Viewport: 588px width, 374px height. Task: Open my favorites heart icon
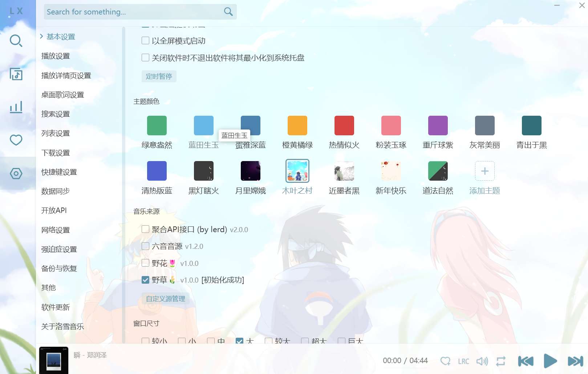click(x=16, y=140)
